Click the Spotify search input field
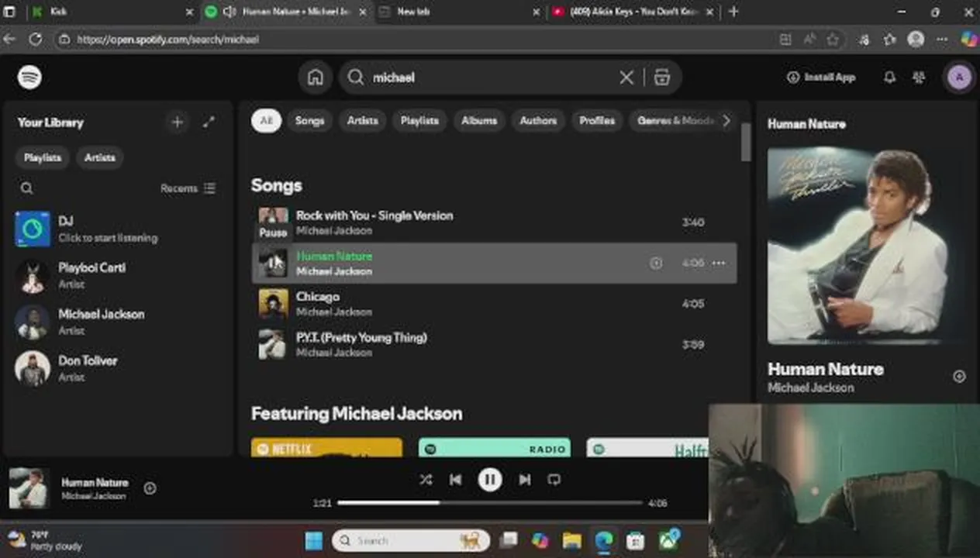The image size is (980, 558). 492,77
